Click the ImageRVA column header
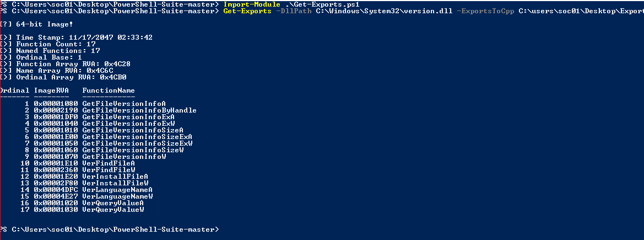This screenshot has width=644, height=240. point(51,90)
